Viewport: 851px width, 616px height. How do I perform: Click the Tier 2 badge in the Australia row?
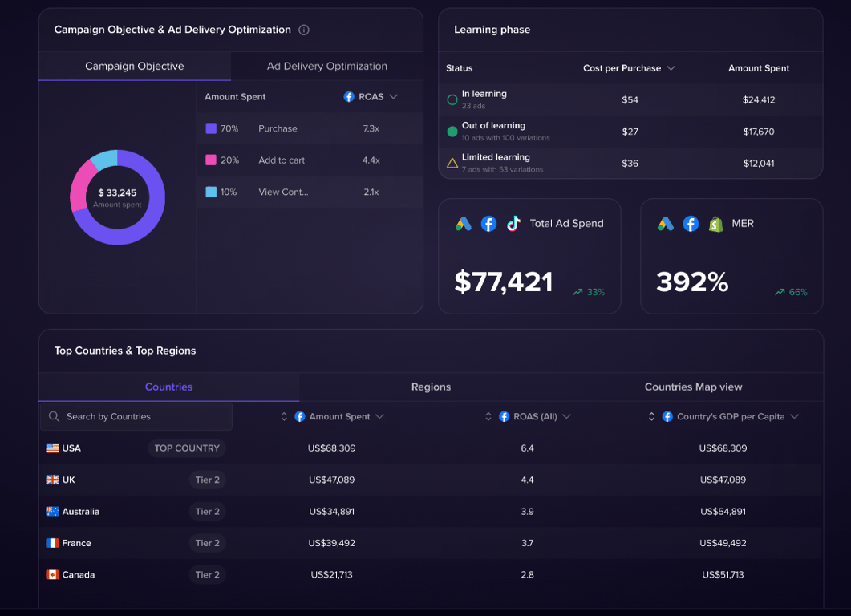(x=207, y=511)
